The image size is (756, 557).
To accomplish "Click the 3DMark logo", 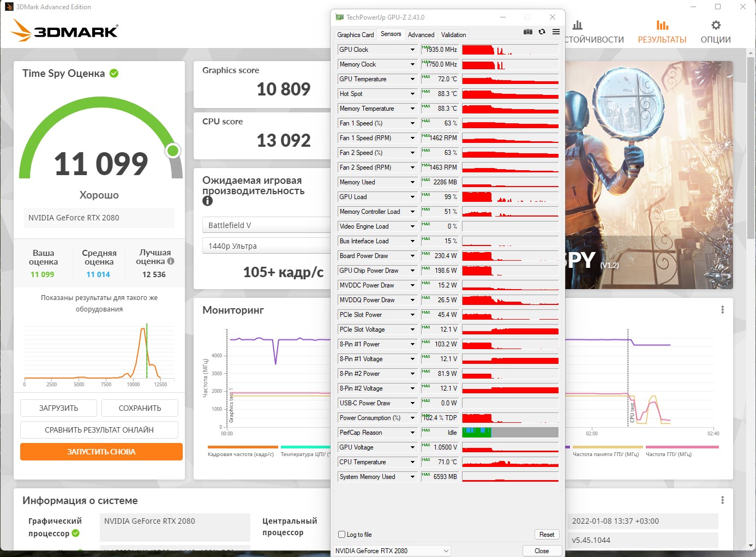I will 64,31.
